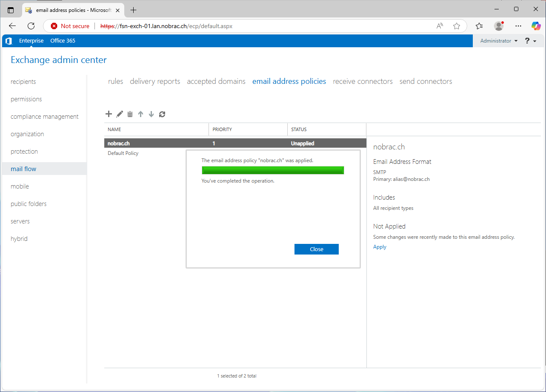The width and height of the screenshot is (546, 392).
Task: Refresh the email address policies list
Action: pyautogui.click(x=162, y=114)
